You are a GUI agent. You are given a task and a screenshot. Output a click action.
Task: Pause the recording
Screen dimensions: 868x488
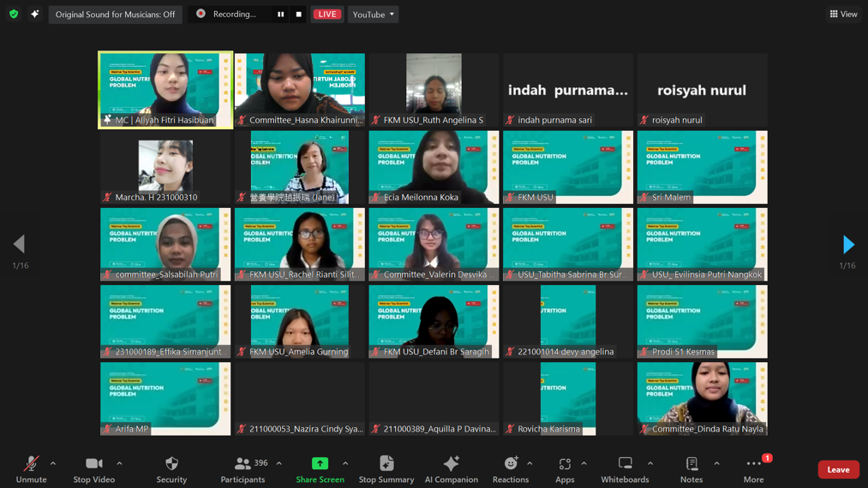[x=281, y=15]
